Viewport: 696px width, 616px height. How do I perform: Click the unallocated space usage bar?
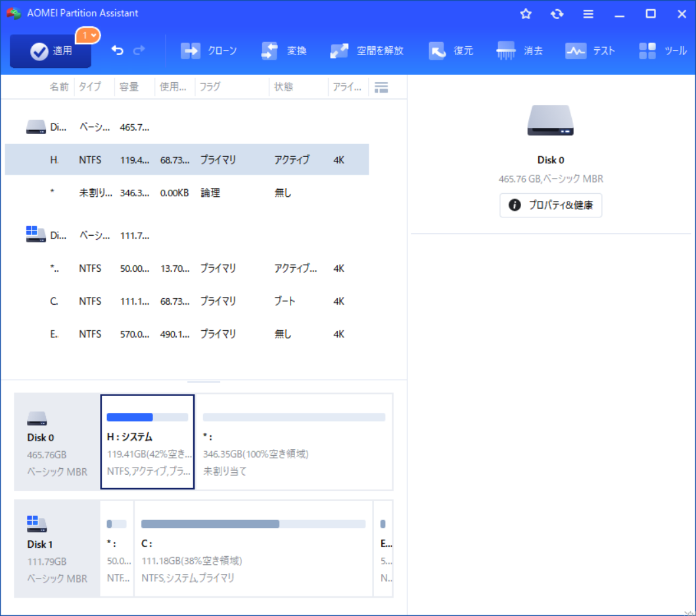pos(294,417)
